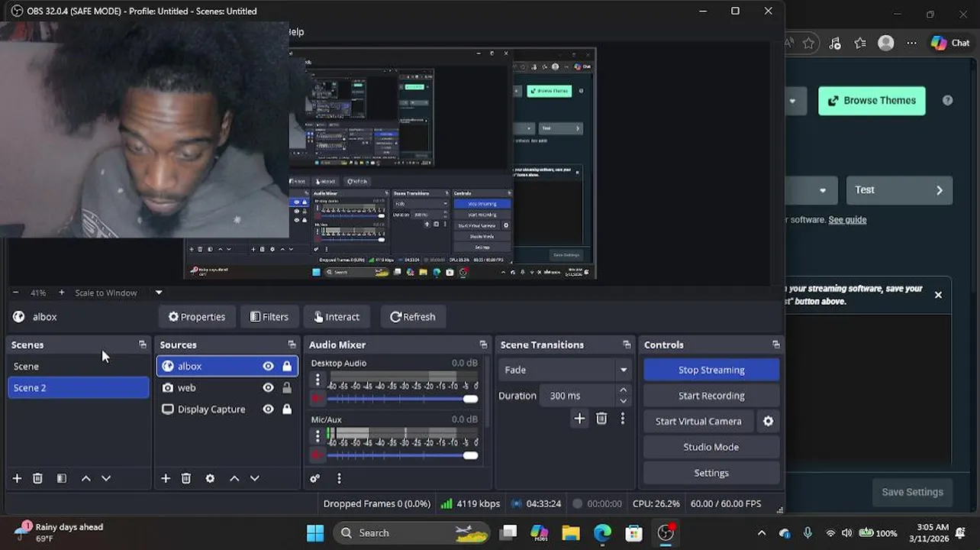Viewport: 980px width, 550px height.
Task: Open Windows Start menu
Action: point(315,533)
